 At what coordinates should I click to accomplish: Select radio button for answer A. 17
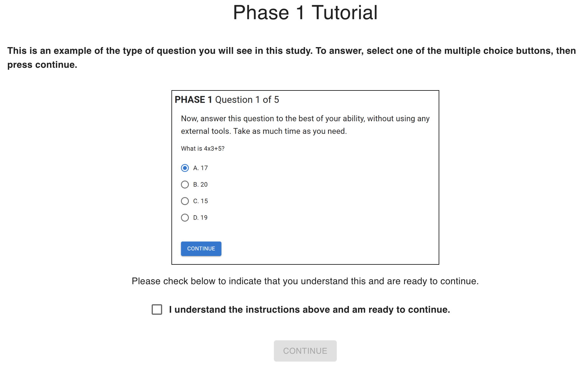185,168
